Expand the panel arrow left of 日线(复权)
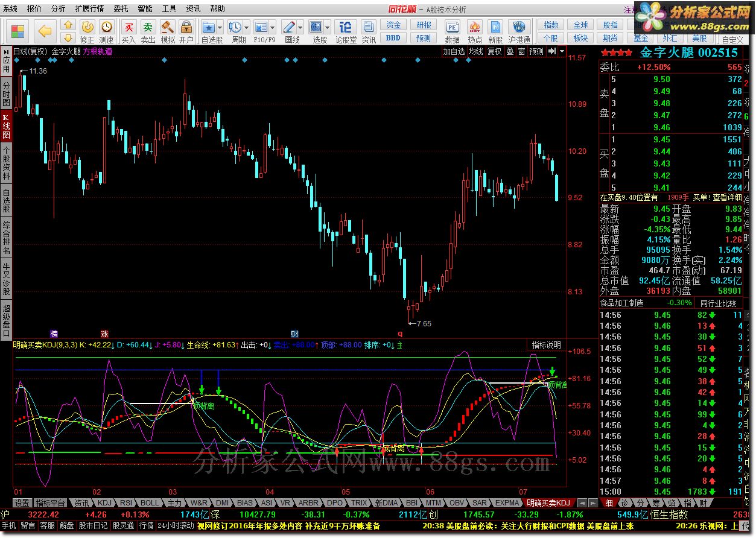Screen dimensions: 756x538 pyautogui.click(x=6, y=52)
